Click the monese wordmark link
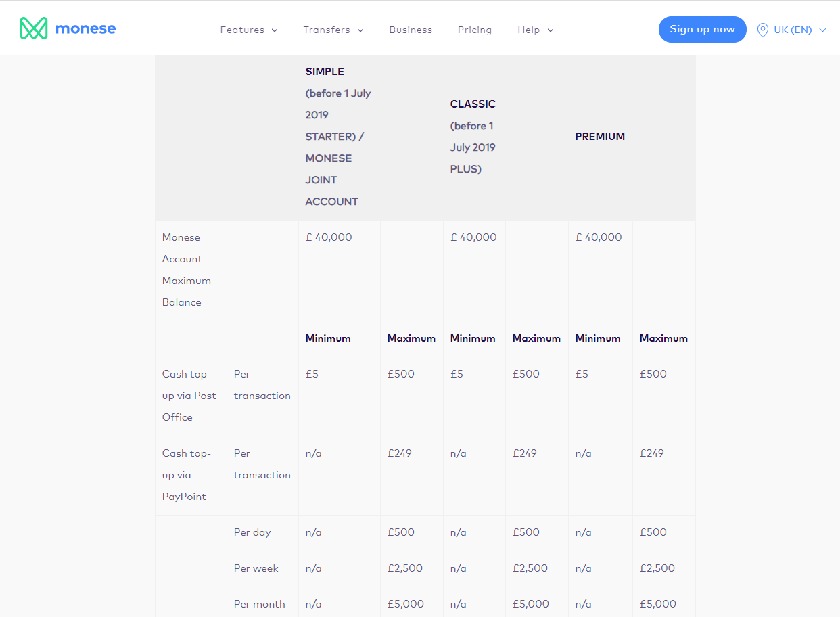This screenshot has width=840, height=617. 85,28
